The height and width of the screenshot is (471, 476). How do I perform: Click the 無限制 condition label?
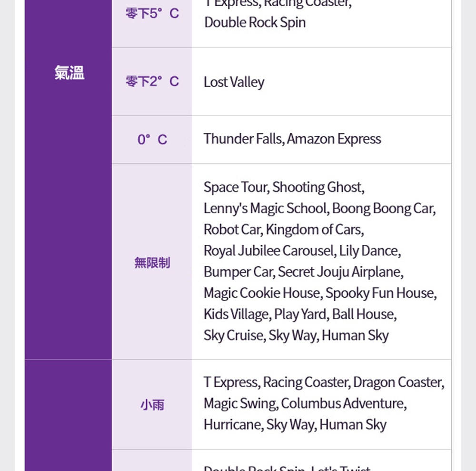point(152,262)
